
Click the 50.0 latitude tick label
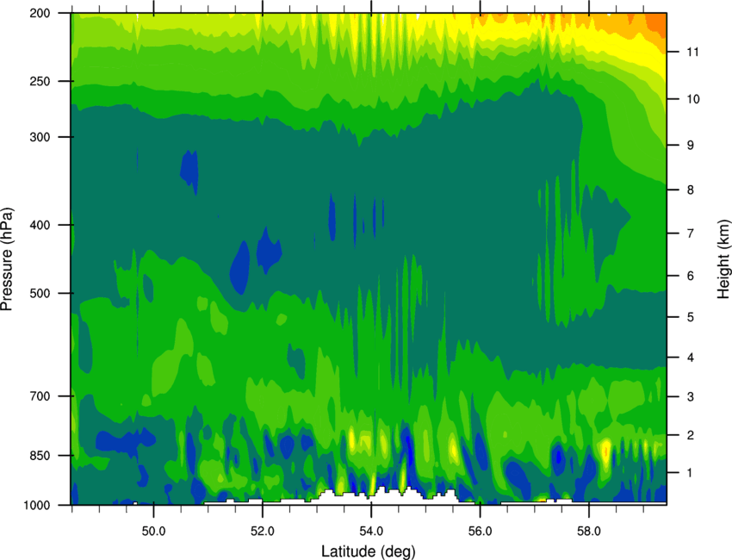153,531
